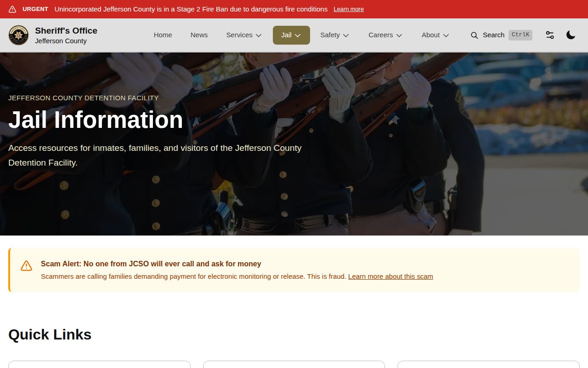Click the scam alert headline text

[x=151, y=264]
